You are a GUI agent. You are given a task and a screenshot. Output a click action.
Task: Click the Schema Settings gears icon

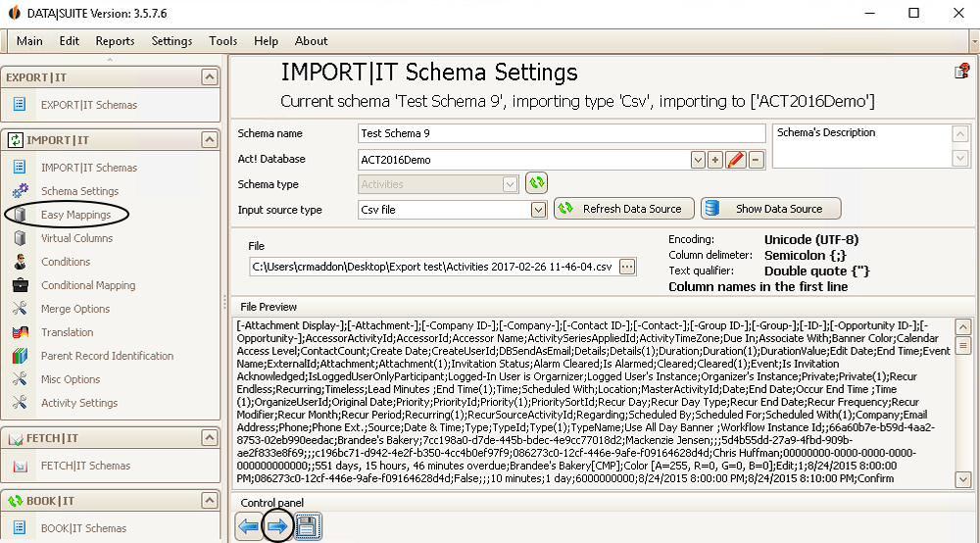20,190
